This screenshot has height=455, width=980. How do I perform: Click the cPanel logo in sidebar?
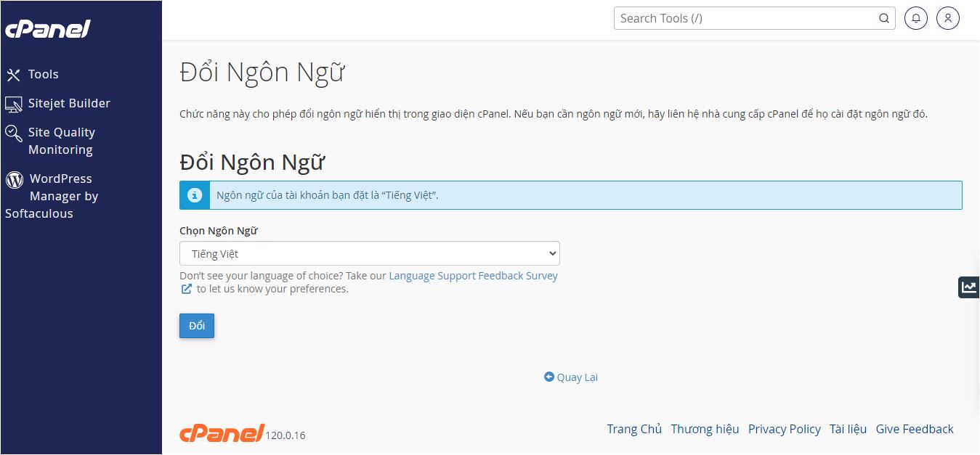(48, 29)
